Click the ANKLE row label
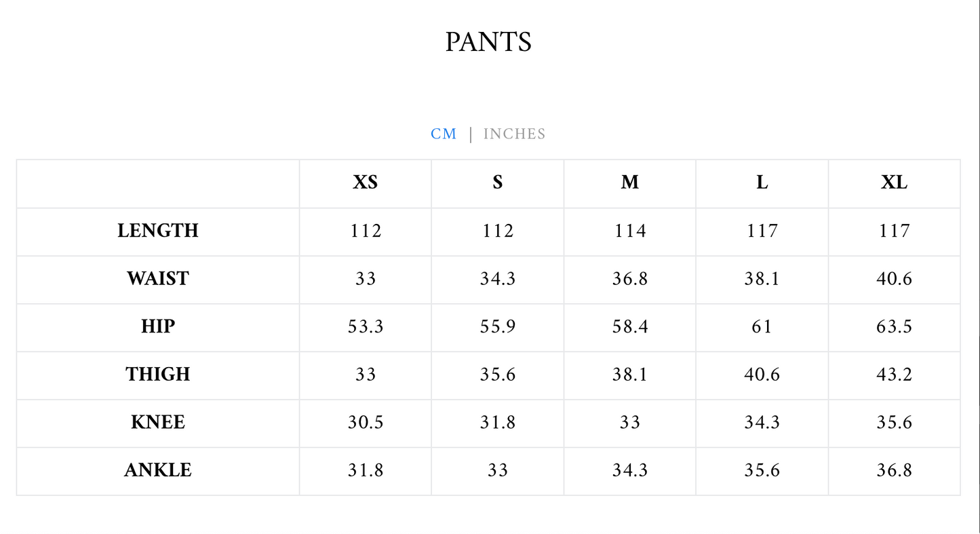The height and width of the screenshot is (534, 980). click(x=158, y=470)
